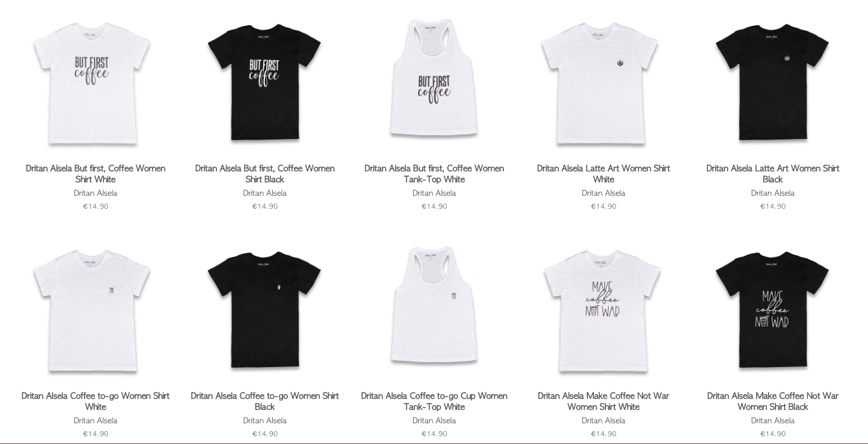Image resolution: width=868 pixels, height=444 pixels.
Task: Open the Coffee to-go Cup tank-top image
Action: pos(434,307)
